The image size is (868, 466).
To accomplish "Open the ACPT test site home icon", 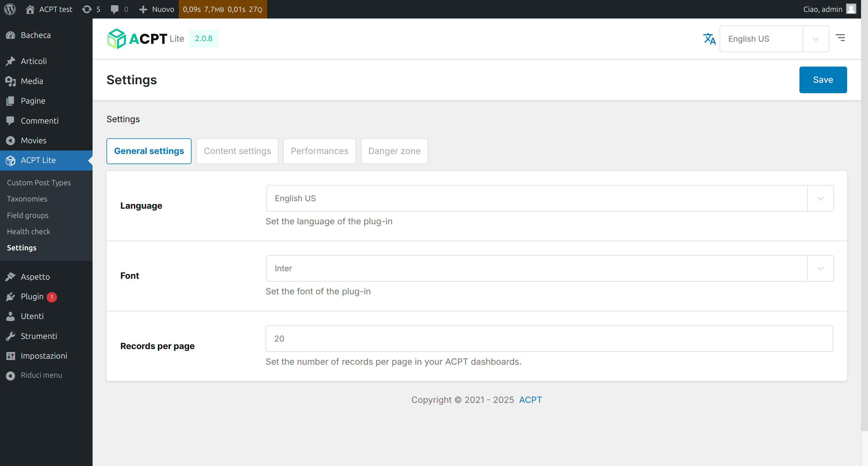I will click(30, 9).
